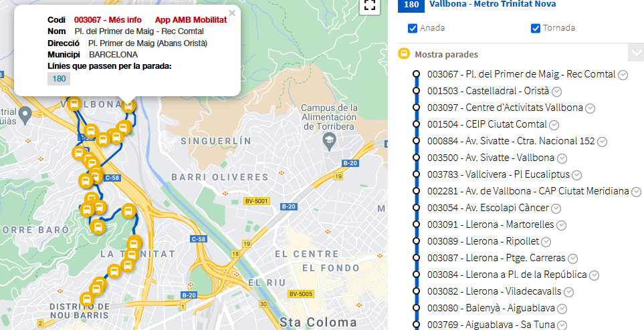This screenshot has height=330, width=644.
Task: Toggle the Tornada checkbox
Action: 536,28
